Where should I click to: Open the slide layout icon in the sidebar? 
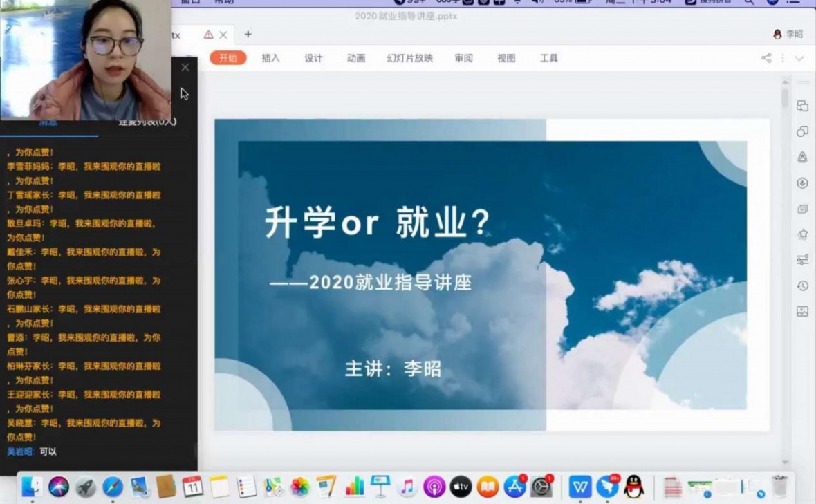click(x=802, y=209)
